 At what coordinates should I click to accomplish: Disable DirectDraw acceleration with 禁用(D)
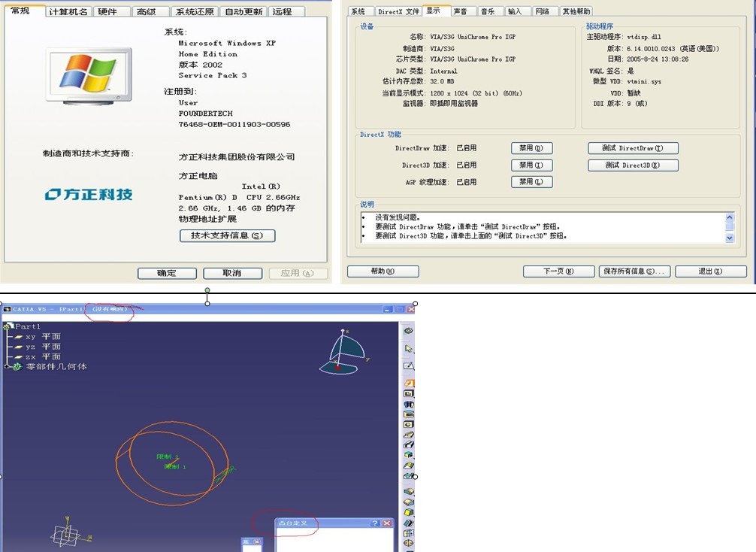click(x=531, y=148)
